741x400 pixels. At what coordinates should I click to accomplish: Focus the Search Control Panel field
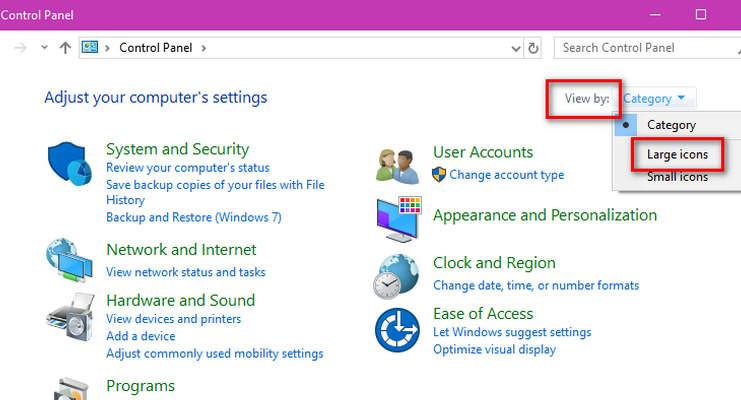tap(647, 48)
